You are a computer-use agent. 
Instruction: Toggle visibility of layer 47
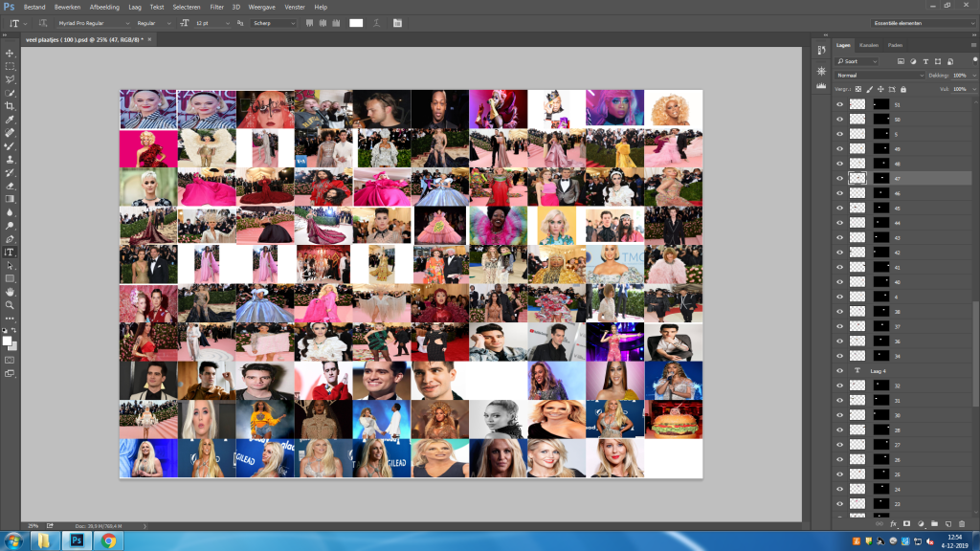pyautogui.click(x=839, y=178)
